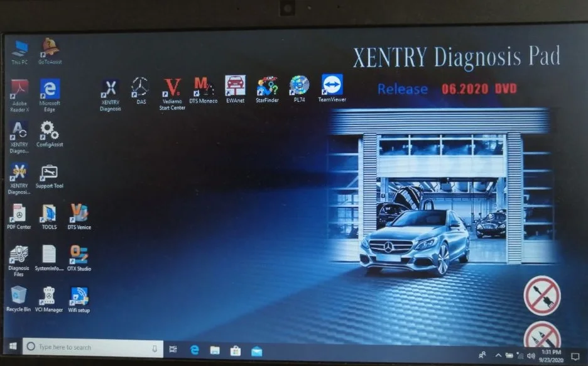Image resolution: width=588 pixels, height=366 pixels.
Task: Select the This PC icon
Action: [19, 53]
